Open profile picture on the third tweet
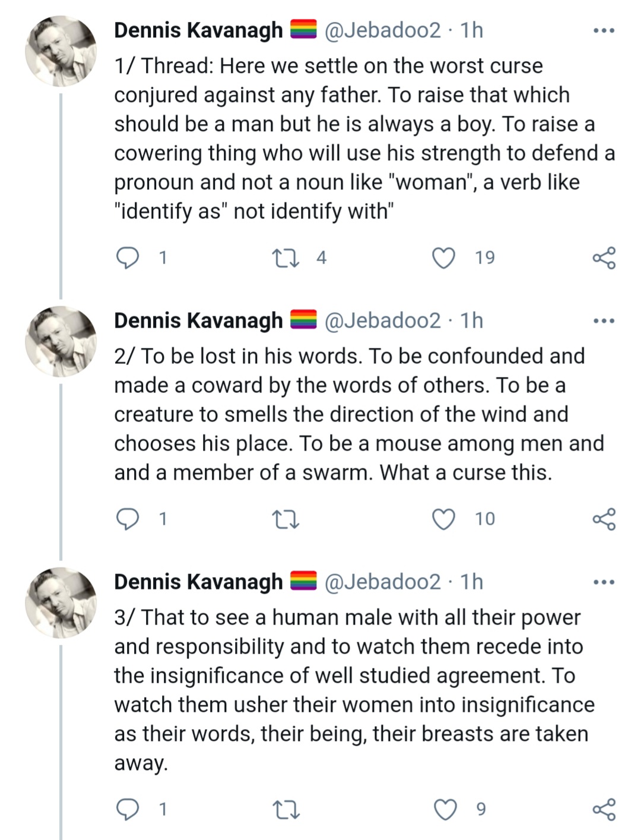This screenshot has height=840, width=621. [x=61, y=603]
